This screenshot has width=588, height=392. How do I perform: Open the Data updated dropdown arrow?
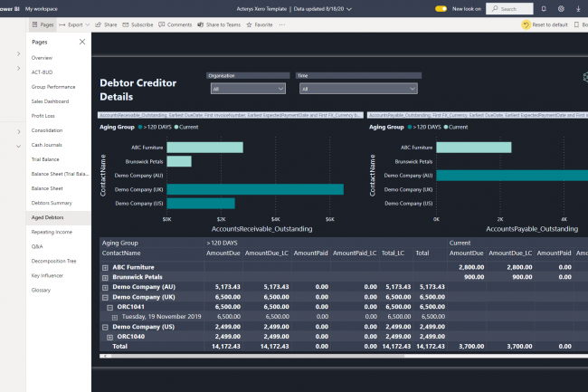(349, 9)
